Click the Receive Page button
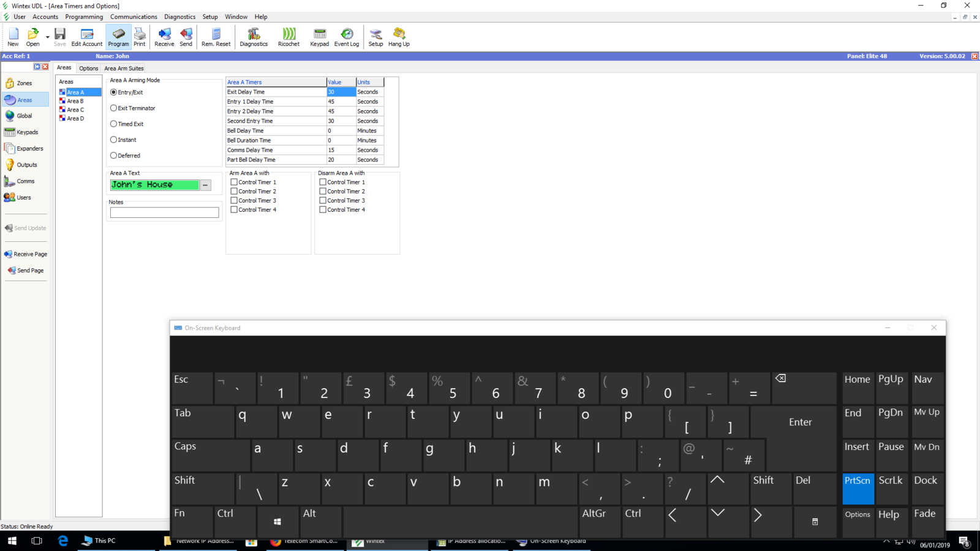The height and width of the screenshot is (551, 980). pyautogui.click(x=26, y=254)
